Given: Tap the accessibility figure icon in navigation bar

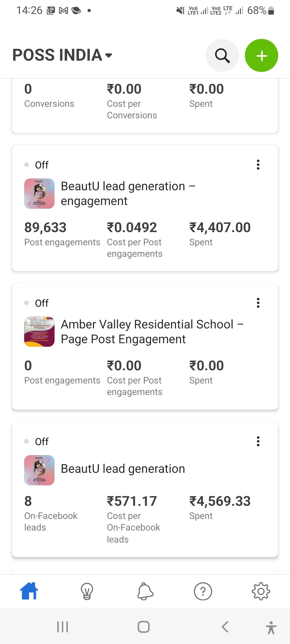Looking at the screenshot, I should pyautogui.click(x=271, y=627).
